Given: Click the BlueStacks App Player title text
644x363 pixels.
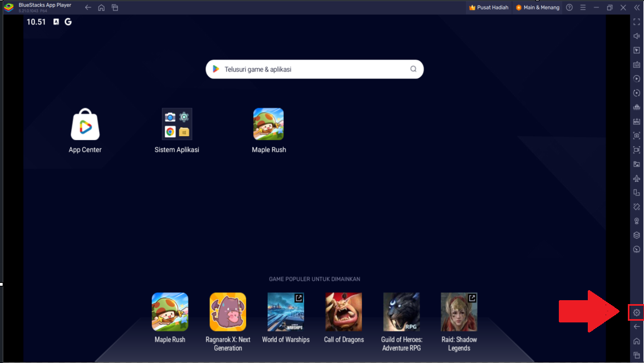Looking at the screenshot, I should [45, 5].
